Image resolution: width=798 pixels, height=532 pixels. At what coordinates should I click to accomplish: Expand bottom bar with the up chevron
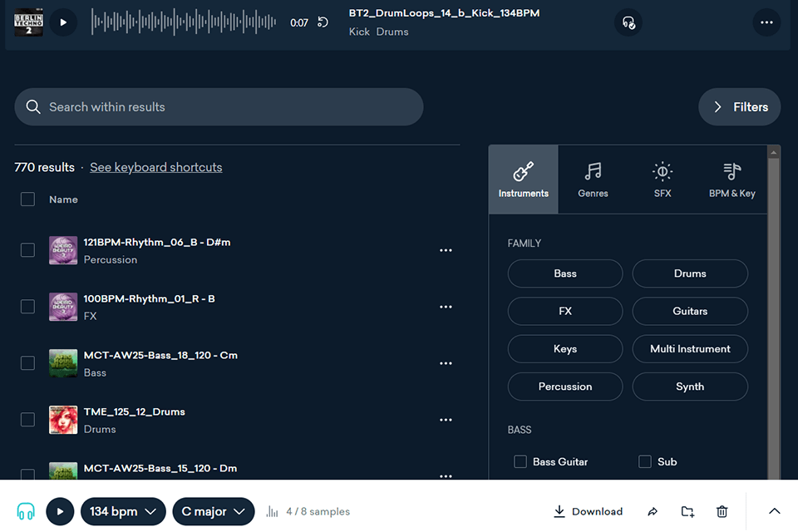coord(774,511)
